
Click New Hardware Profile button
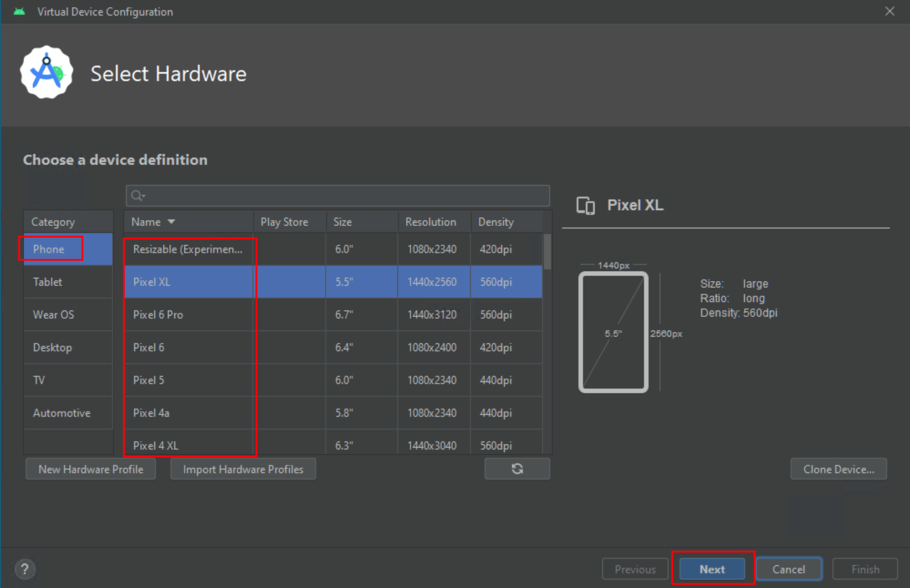click(91, 469)
